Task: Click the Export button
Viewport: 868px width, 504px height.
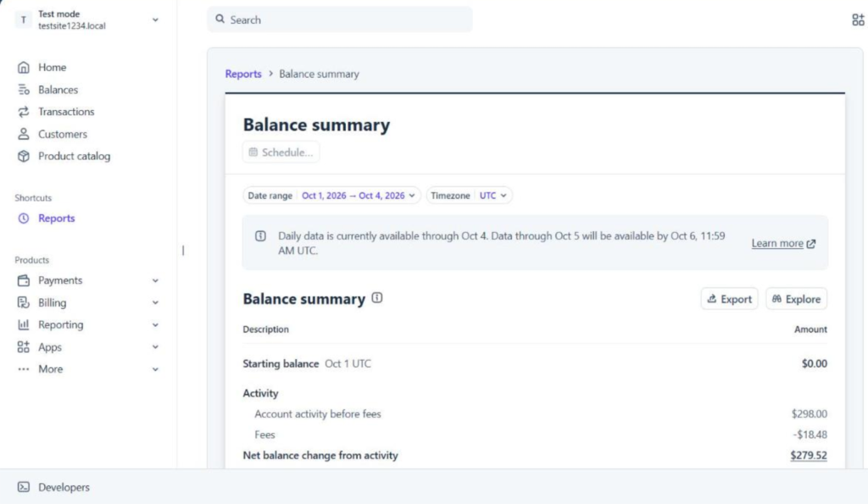Action: (729, 299)
